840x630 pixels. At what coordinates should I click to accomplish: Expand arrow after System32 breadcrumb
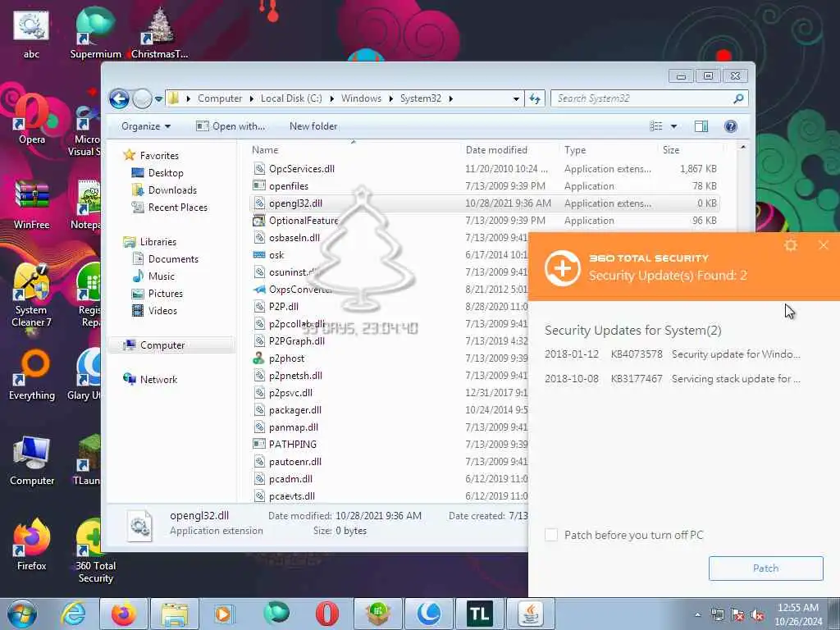coord(451,98)
